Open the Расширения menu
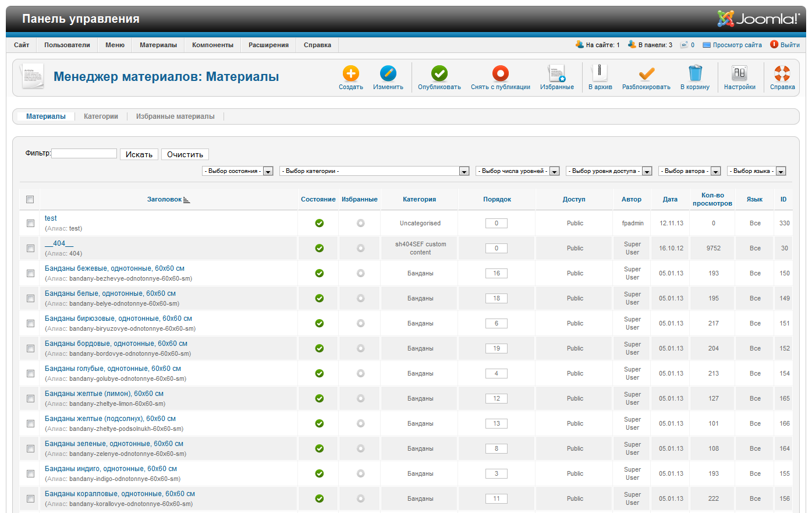Viewport: 812px width, 513px height. 268,45
